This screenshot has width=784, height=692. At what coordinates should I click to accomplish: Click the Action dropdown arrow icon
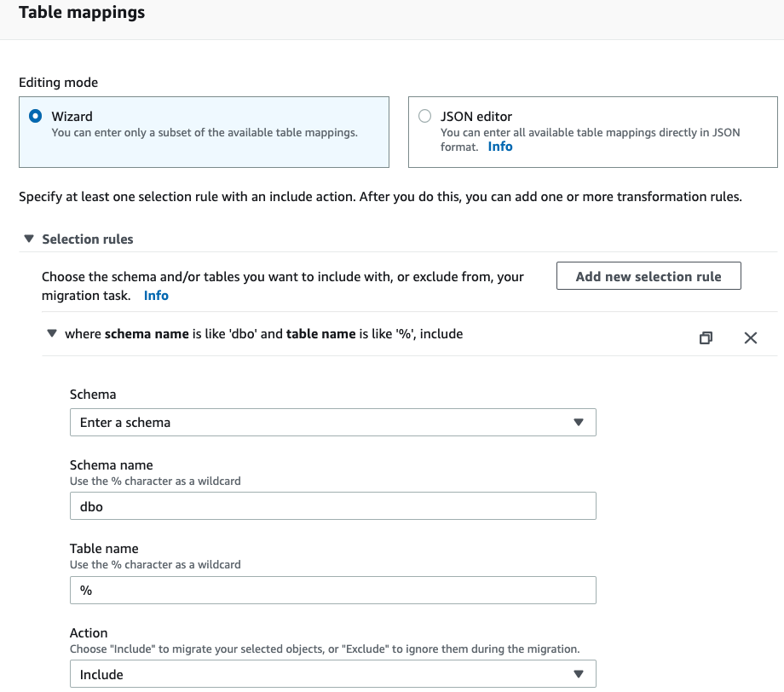point(579,674)
